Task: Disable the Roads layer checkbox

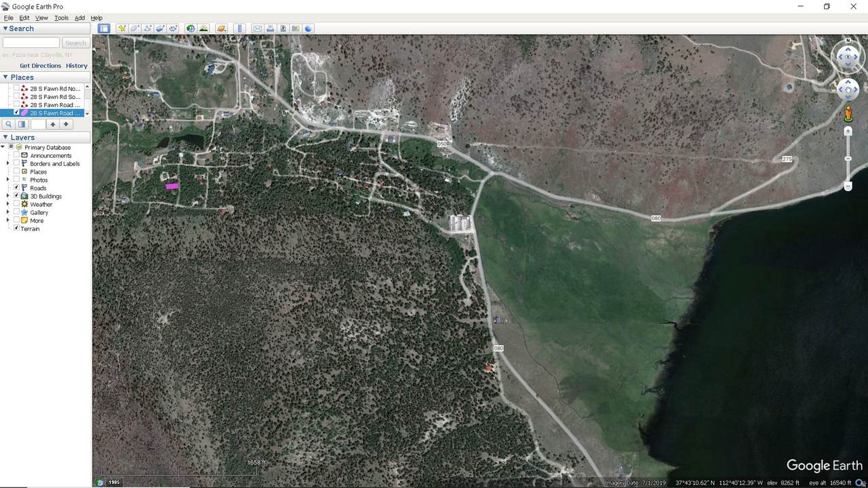Action: [x=16, y=188]
